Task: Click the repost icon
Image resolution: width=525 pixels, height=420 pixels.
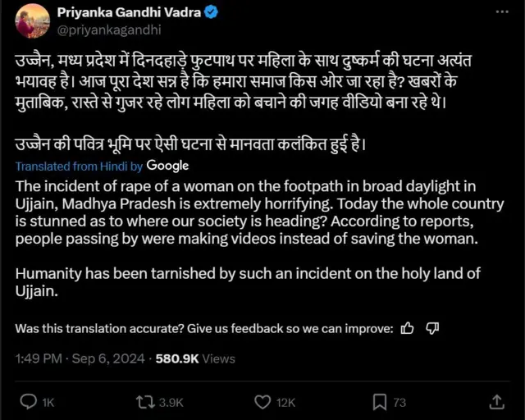Action: 145,401
